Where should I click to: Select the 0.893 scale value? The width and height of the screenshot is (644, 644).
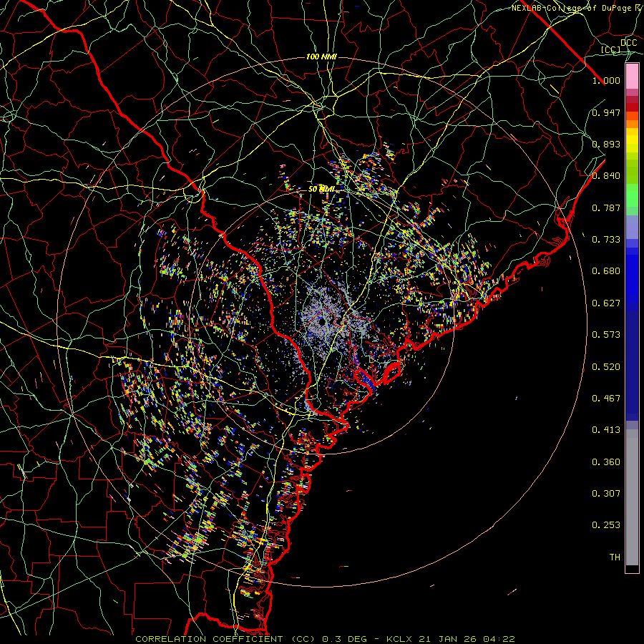[606, 144]
